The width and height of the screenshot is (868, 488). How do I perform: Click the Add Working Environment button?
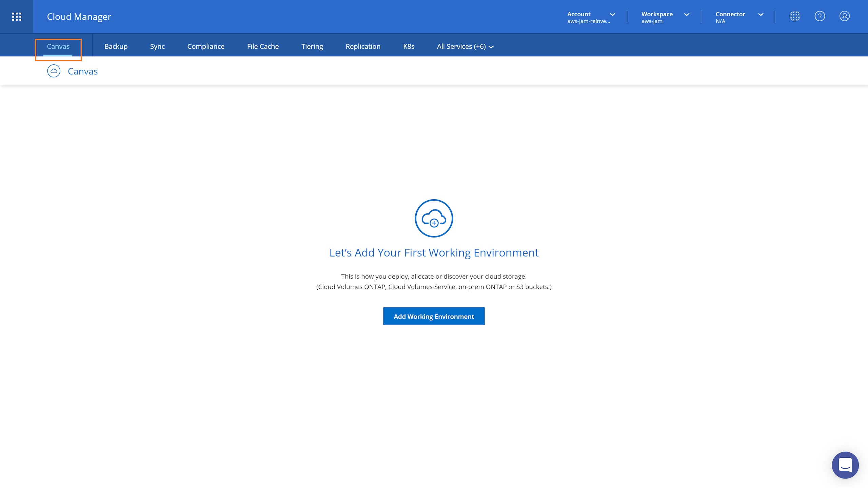(434, 316)
